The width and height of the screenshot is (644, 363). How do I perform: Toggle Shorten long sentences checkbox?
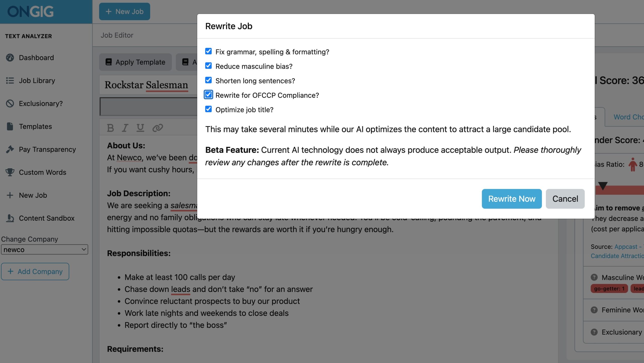208,80
